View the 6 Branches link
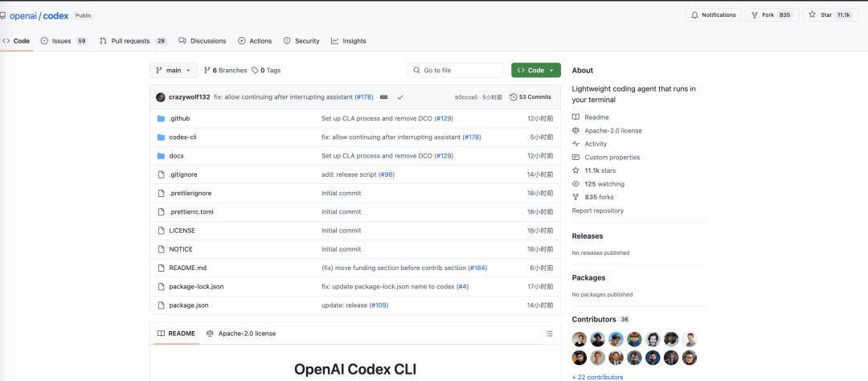 point(225,70)
